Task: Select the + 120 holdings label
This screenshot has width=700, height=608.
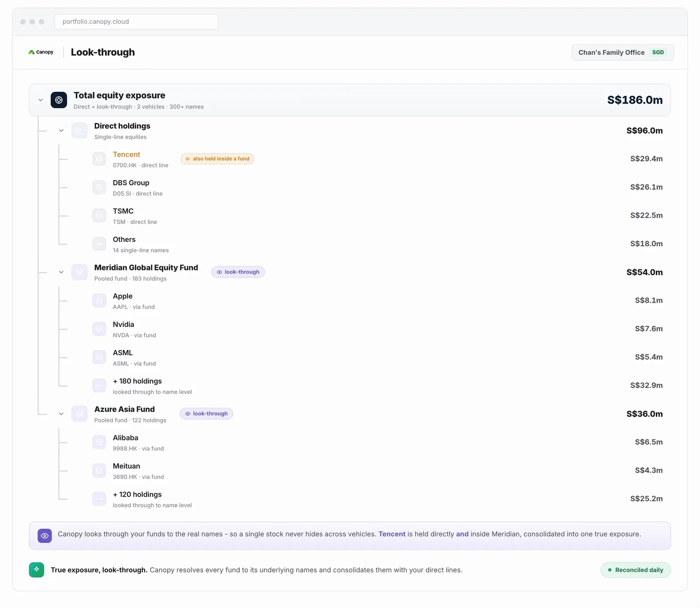Action: point(137,494)
